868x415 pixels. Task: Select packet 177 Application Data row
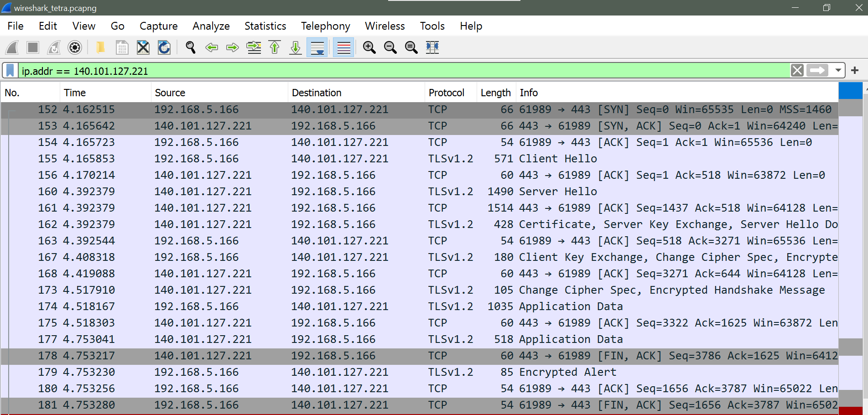click(420, 339)
